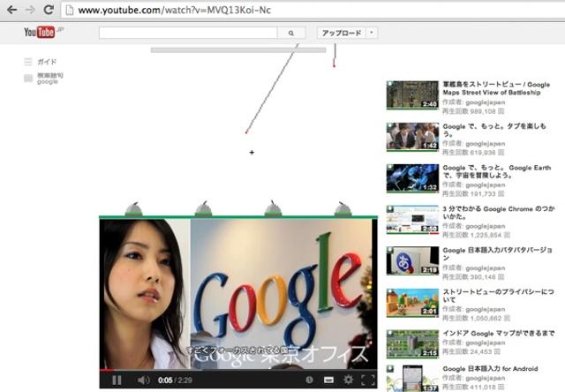Open 'Google 日本語入力 for Android' title
Screen dimensions: 565x392
click(490, 369)
